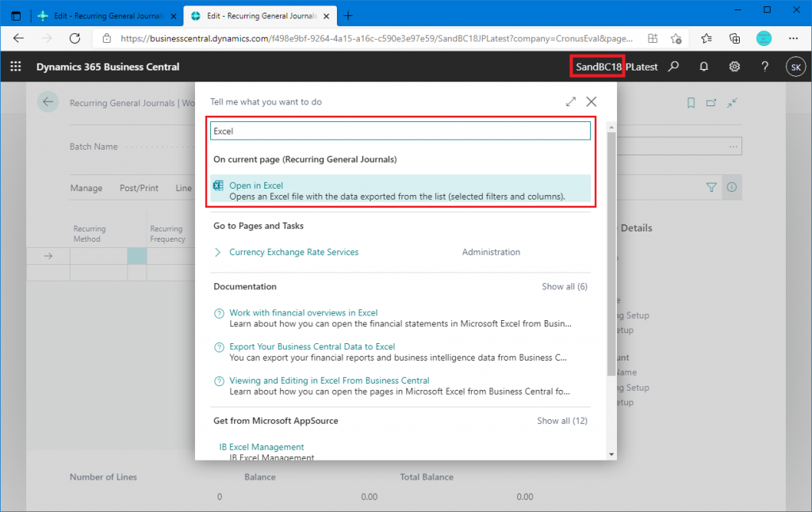Open Currency Exchange Rate Services page
The height and width of the screenshot is (512, 812).
coord(293,252)
